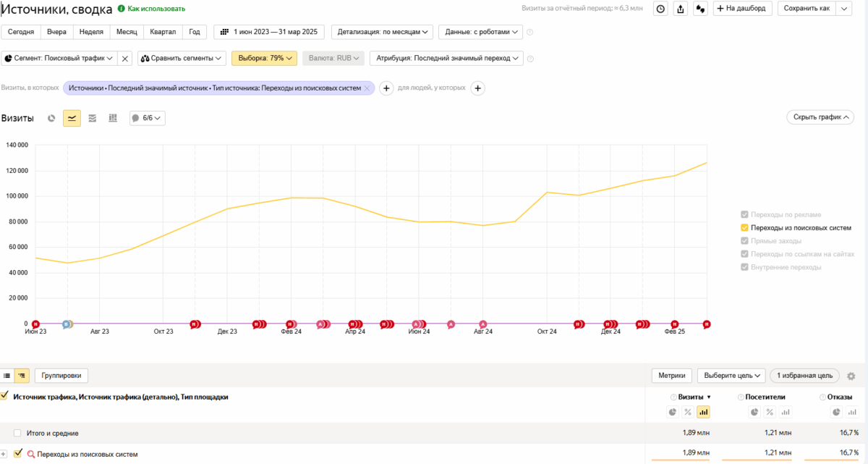Show Визиты column as bar chart
The height and width of the screenshot is (464, 868).
point(704,412)
